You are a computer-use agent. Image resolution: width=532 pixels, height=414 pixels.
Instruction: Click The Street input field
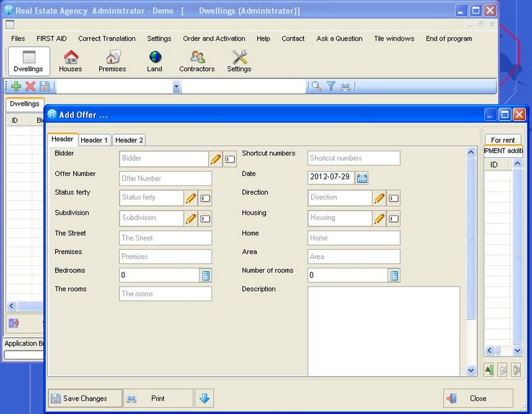pyautogui.click(x=165, y=238)
